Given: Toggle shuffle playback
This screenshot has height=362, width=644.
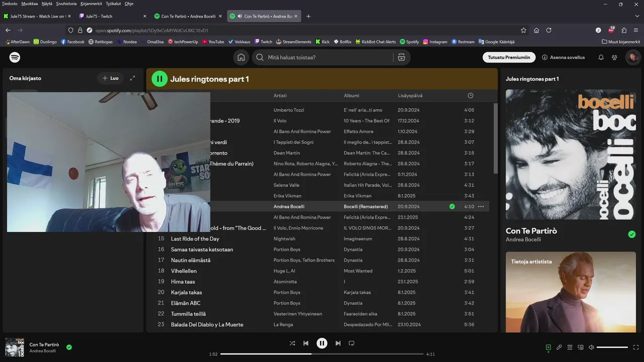Looking at the screenshot, I should pyautogui.click(x=292, y=343).
